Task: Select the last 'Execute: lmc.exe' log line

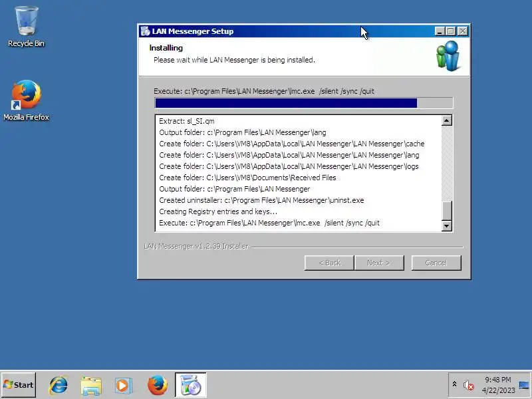Action: 269,223
